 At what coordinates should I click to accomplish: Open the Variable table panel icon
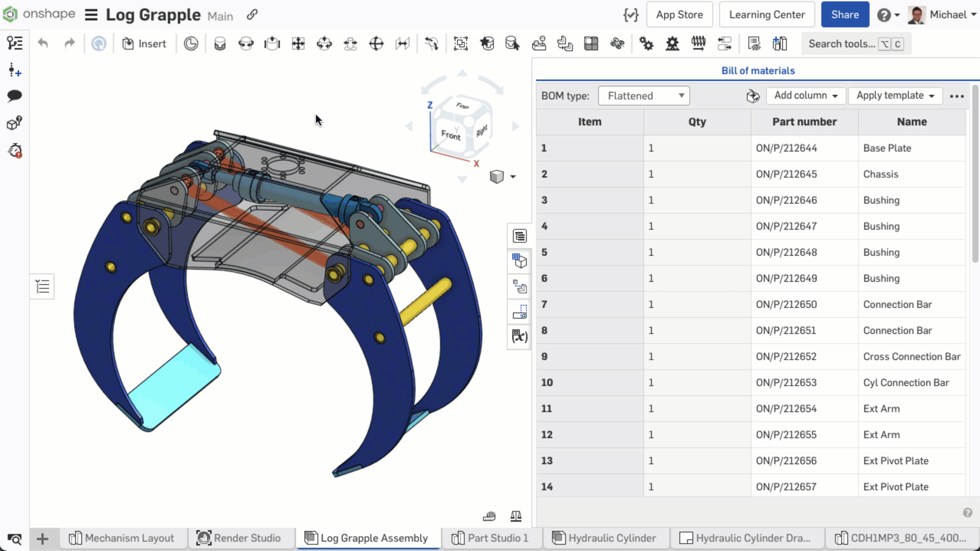tap(519, 336)
